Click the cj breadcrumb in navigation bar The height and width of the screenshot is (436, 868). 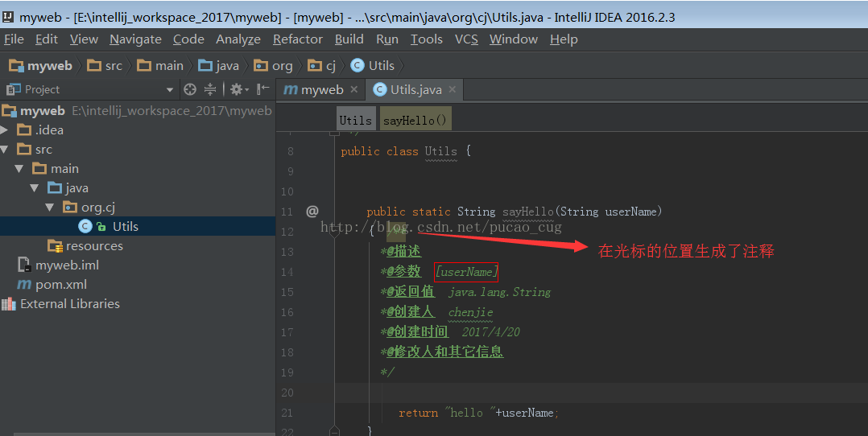(x=322, y=66)
